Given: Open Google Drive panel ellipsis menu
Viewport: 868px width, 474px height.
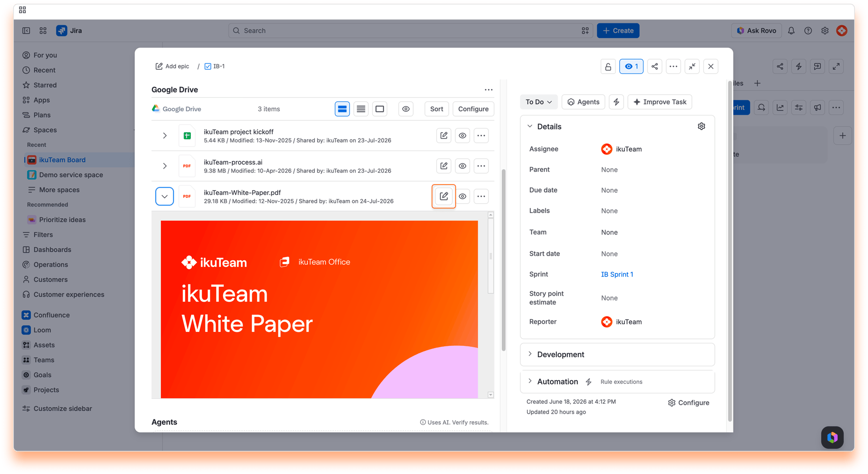Looking at the screenshot, I should 488,90.
